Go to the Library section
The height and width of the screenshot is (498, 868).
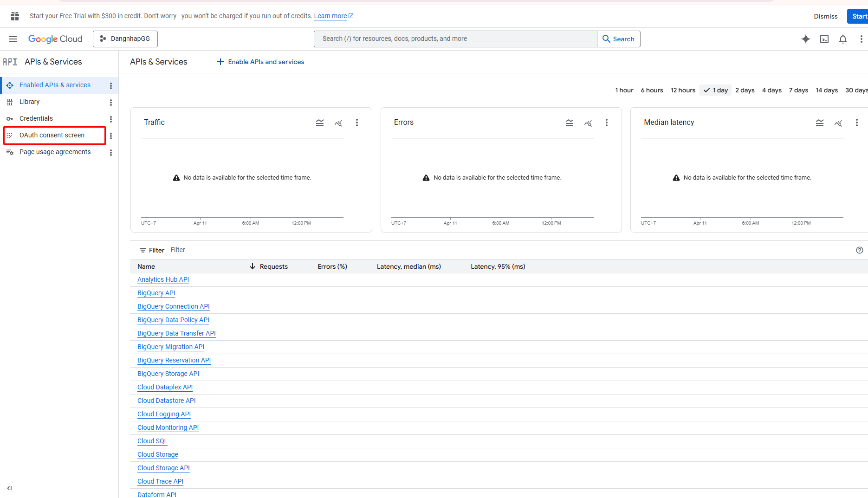29,102
